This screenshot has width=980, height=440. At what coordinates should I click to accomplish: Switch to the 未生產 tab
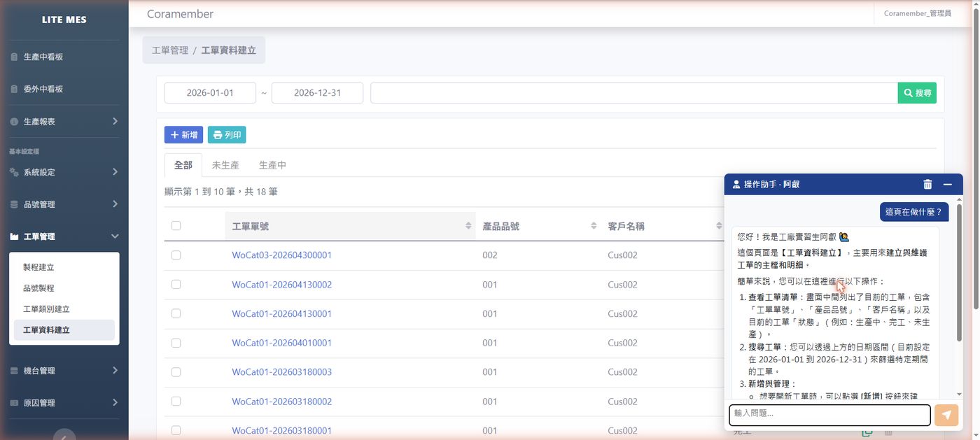(225, 165)
